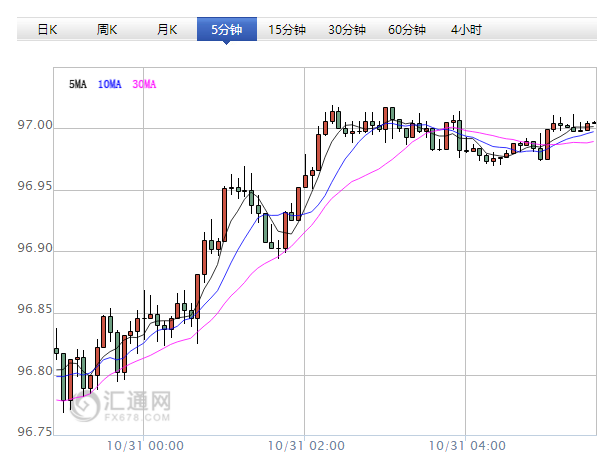The width and height of the screenshot is (607, 459).
Task: Click the blue 10MA legend label
Action: 110,84
